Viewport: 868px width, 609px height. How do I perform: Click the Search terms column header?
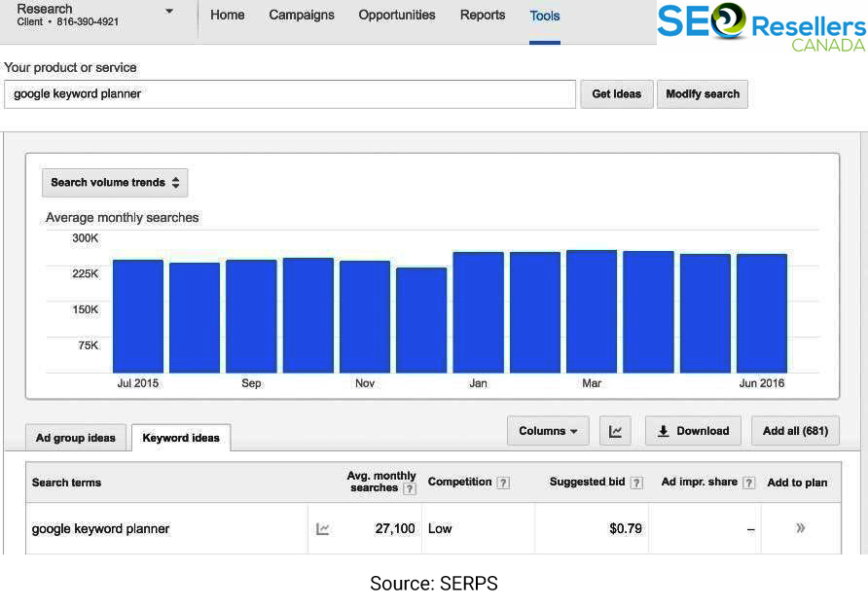pyautogui.click(x=66, y=483)
